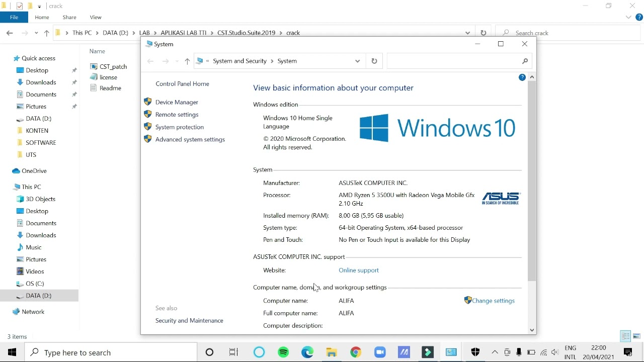Click the Search crack field
The height and width of the screenshot is (362, 644).
tap(569, 33)
